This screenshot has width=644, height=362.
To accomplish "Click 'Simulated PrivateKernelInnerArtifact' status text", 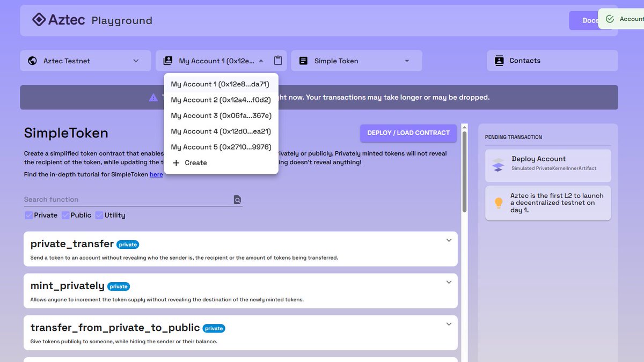I will (x=554, y=168).
